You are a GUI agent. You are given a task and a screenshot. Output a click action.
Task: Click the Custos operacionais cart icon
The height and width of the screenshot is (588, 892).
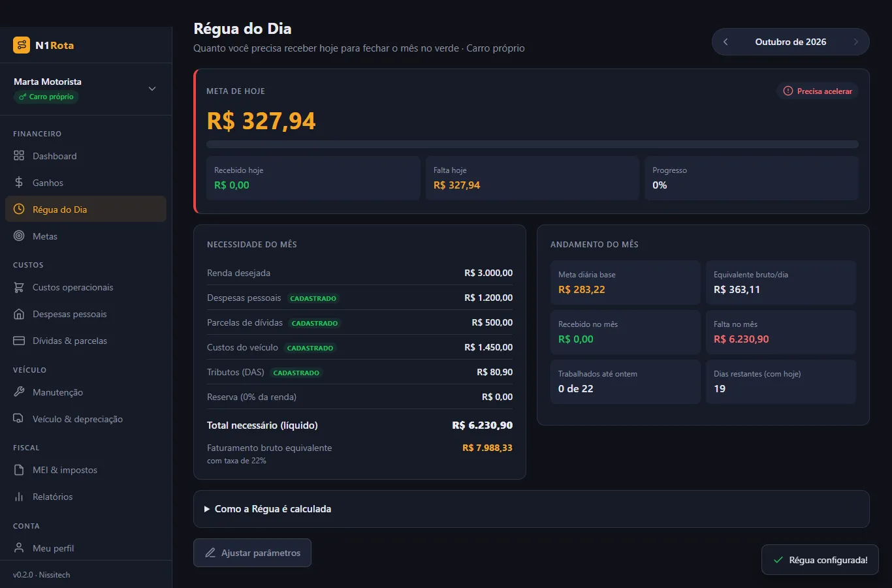[19, 287]
